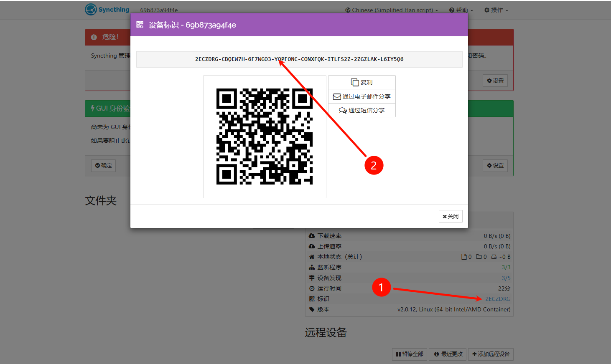Screen dimensions: 611x364
Task: Click the 2ECZDRG device ID link
Action: pyautogui.click(x=498, y=299)
